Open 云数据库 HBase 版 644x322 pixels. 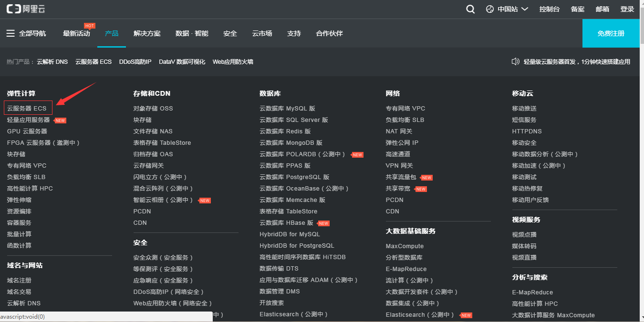click(x=286, y=223)
